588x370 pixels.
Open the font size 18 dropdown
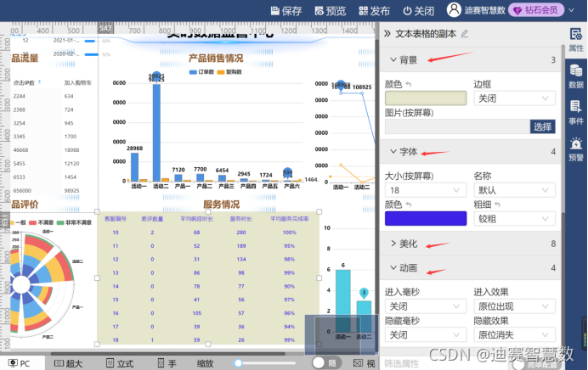pyautogui.click(x=426, y=190)
